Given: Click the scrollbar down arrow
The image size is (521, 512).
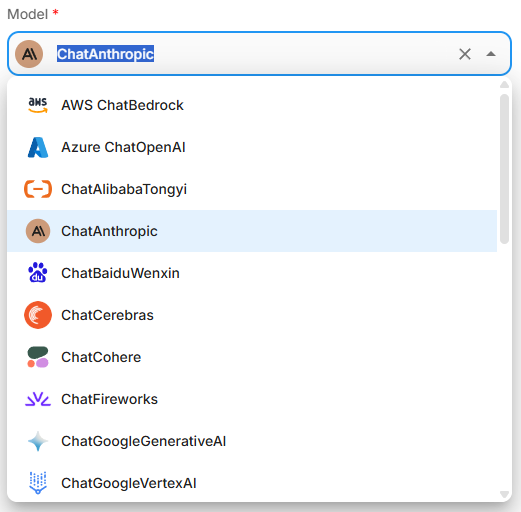Looking at the screenshot, I should pos(504,494).
